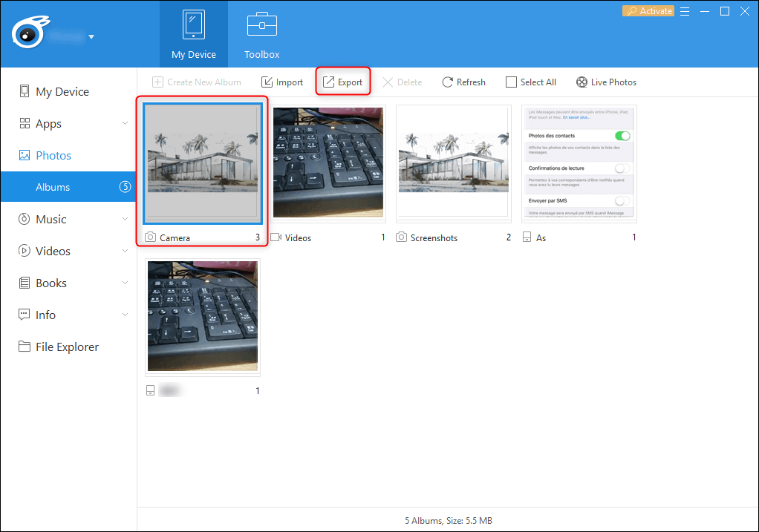This screenshot has height=532, width=759.
Task: Open Music in the sidebar
Action: [68, 219]
